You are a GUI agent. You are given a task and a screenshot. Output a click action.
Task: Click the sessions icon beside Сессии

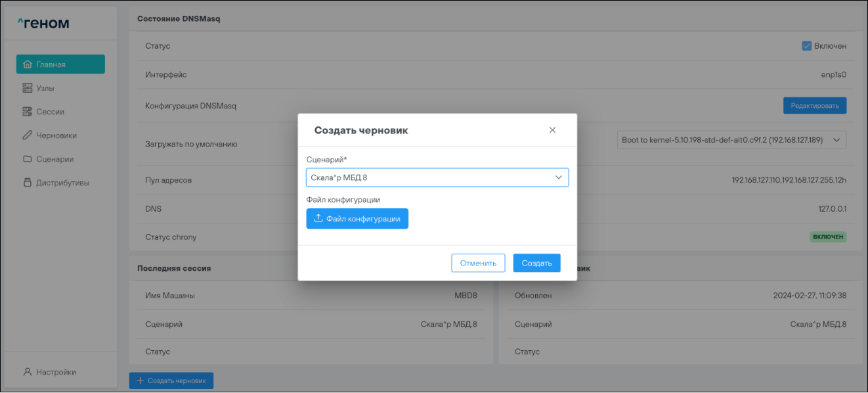pyautogui.click(x=28, y=112)
